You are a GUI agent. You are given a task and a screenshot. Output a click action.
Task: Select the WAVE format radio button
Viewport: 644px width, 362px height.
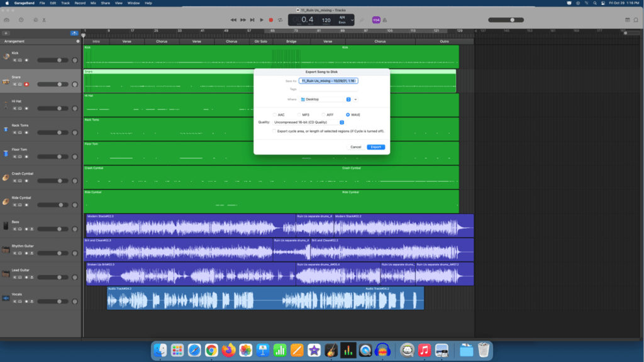(348, 114)
